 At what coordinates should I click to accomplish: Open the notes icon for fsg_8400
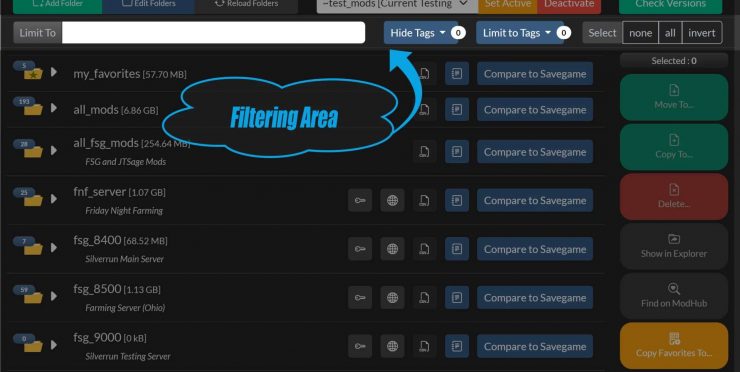tap(457, 249)
